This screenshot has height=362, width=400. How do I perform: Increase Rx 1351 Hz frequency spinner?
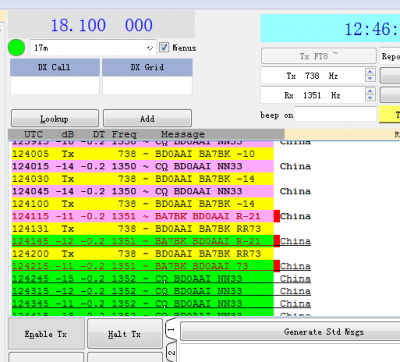click(x=370, y=91)
